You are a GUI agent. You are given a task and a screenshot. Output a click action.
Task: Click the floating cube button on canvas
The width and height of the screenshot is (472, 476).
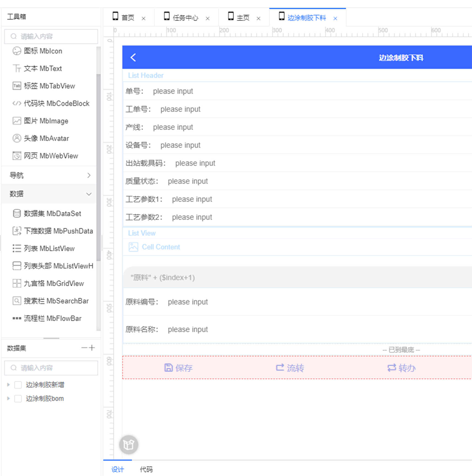129,444
